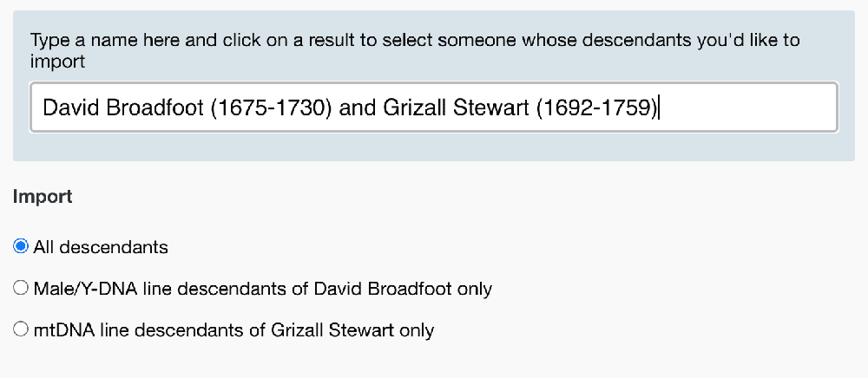Click the word 'import' ending the instruction text
Image resolution: width=868 pixels, height=378 pixels.
click(57, 62)
